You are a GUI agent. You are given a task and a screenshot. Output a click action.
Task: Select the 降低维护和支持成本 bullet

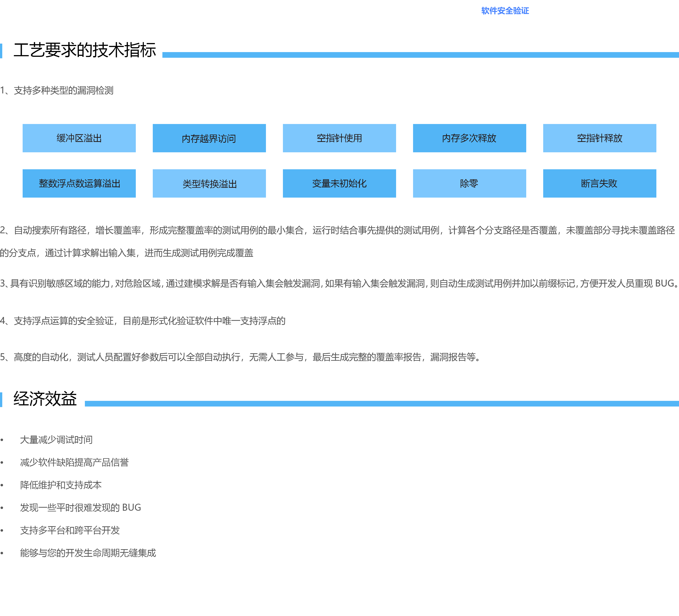click(x=61, y=485)
